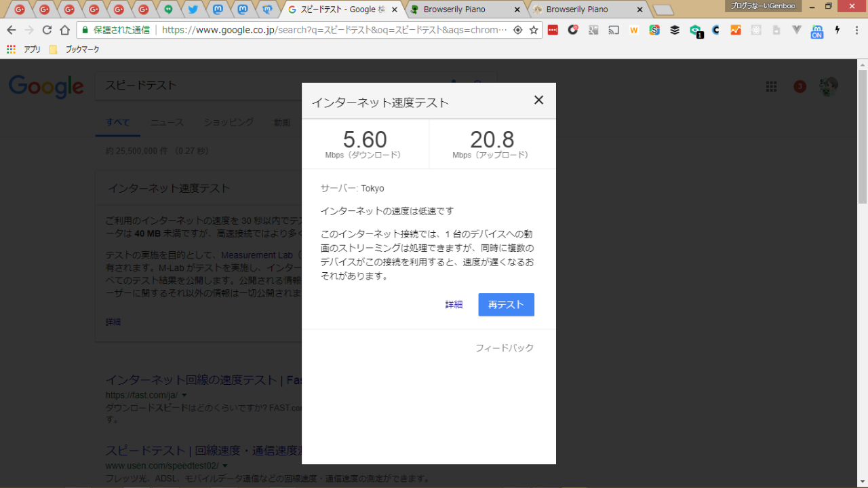Click the lightning bolt extension icon

pyautogui.click(x=837, y=30)
